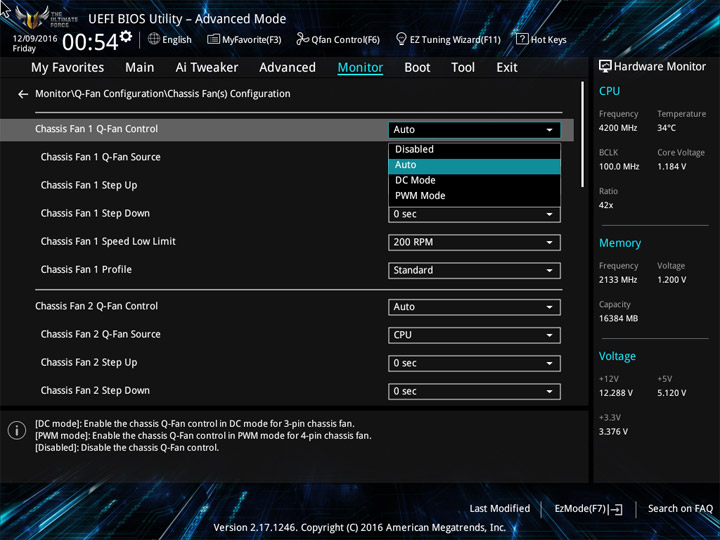Switch to the Tool tab
720x540 pixels.
pyautogui.click(x=463, y=68)
